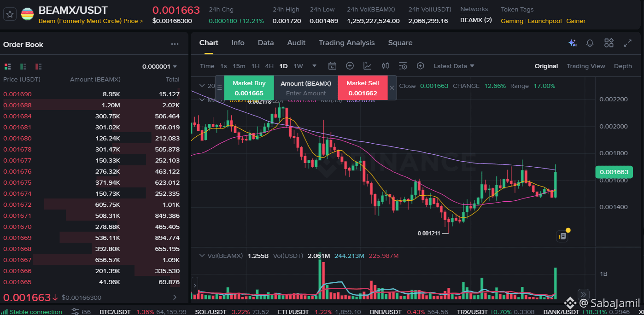Screen dimensions: 644x315
Task: Open the Chart tab
Action: click(x=209, y=43)
